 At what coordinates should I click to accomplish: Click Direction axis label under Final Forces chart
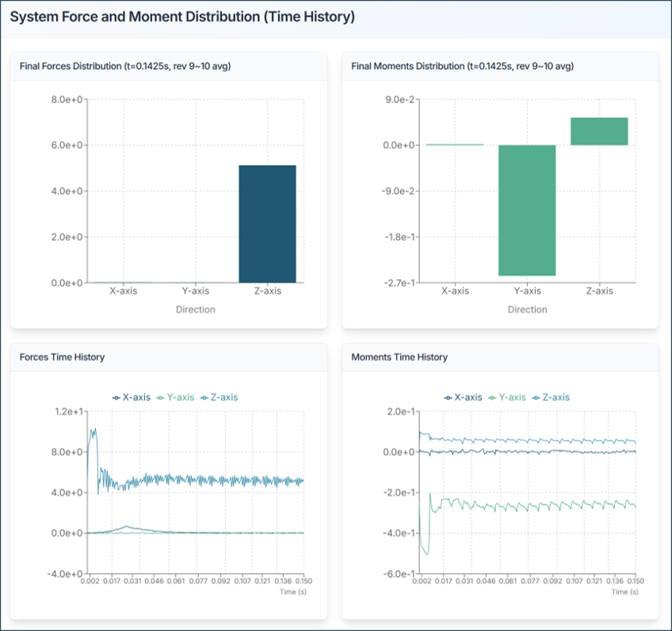coord(195,309)
